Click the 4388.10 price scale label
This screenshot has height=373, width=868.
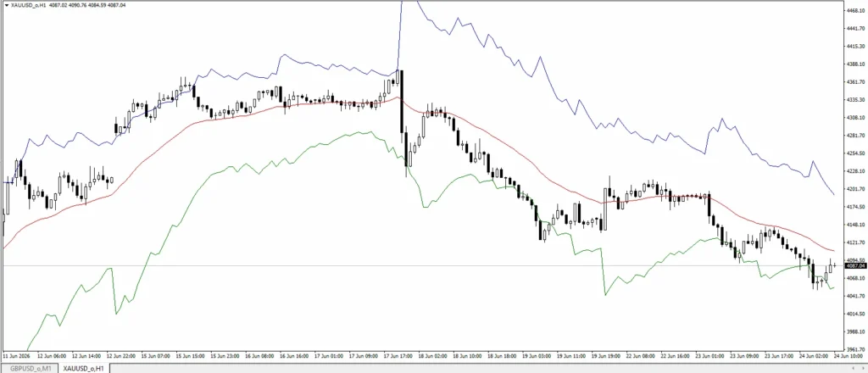(x=856, y=64)
